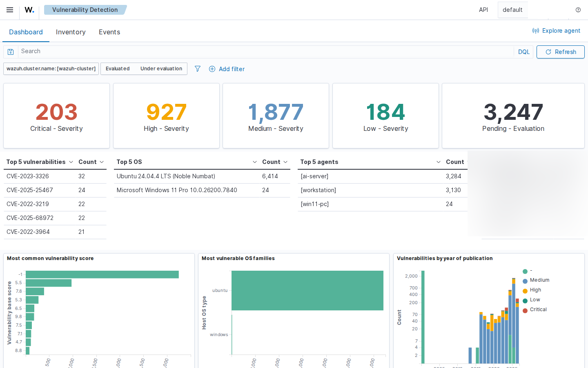The height and width of the screenshot is (368, 588).
Task: Click the filter funnel options icon
Action: point(198,69)
